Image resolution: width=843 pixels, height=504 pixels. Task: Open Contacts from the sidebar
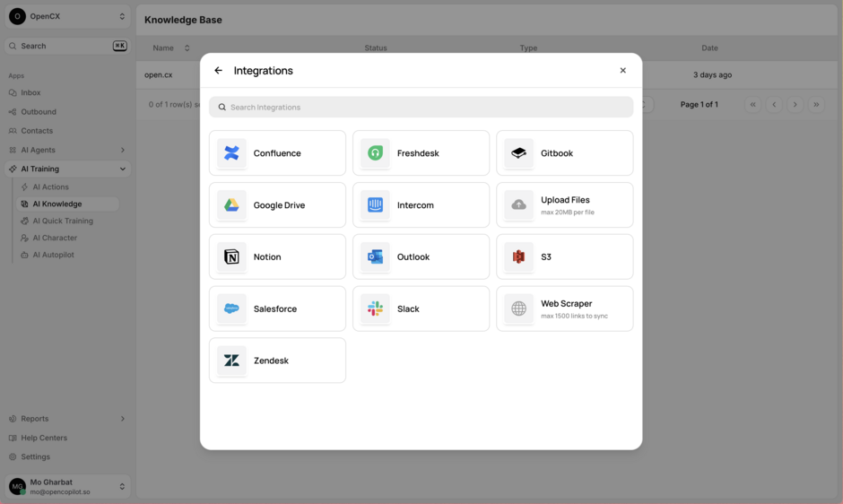coord(37,131)
